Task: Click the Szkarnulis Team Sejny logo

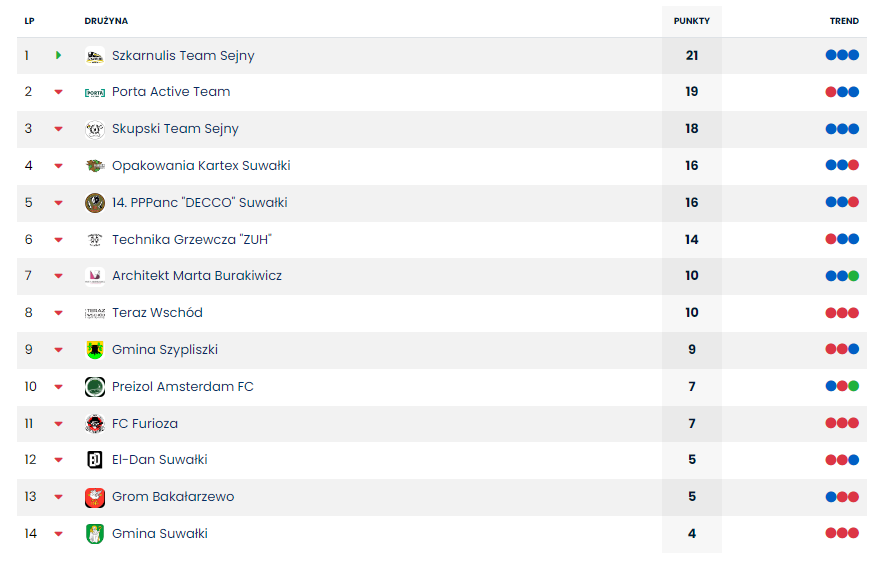Action: coord(95,56)
